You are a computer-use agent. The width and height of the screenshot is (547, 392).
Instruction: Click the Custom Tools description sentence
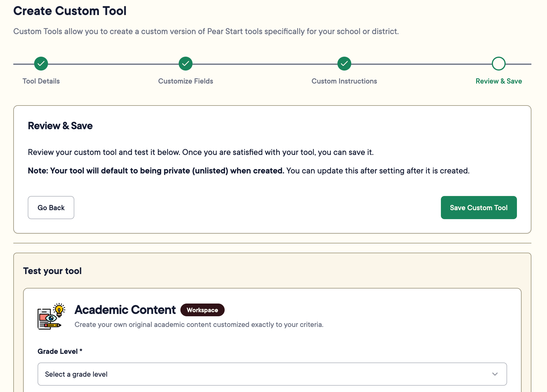pos(206,31)
